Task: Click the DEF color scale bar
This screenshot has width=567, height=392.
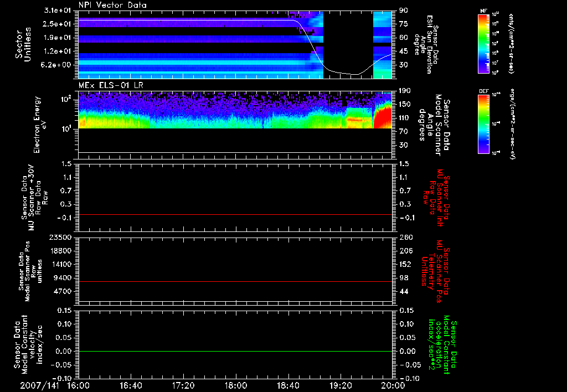Action: (x=483, y=123)
